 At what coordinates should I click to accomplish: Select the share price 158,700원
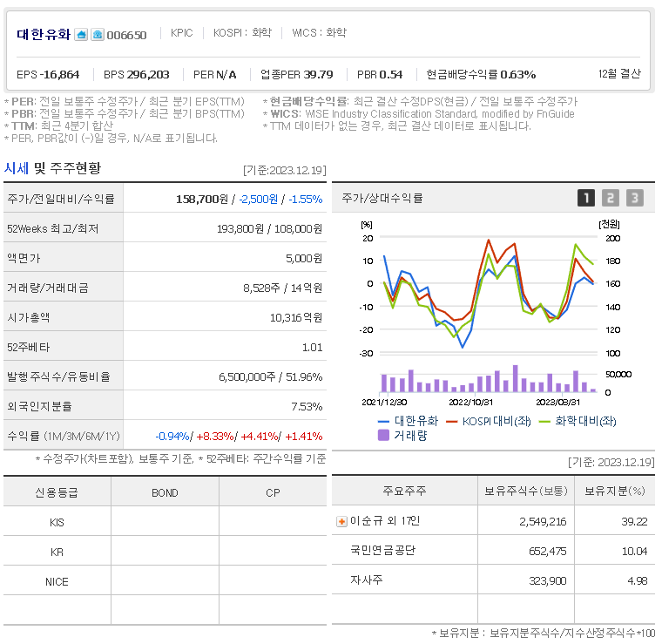(202, 199)
